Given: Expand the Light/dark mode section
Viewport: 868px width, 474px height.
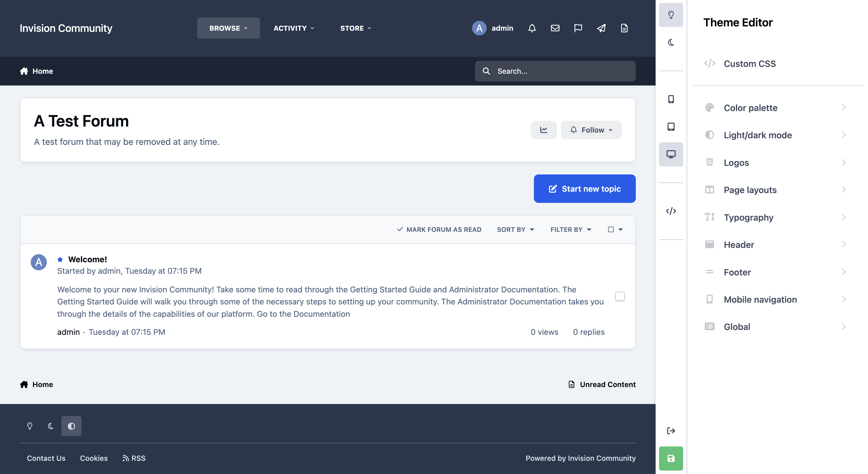Looking at the screenshot, I should (776, 135).
